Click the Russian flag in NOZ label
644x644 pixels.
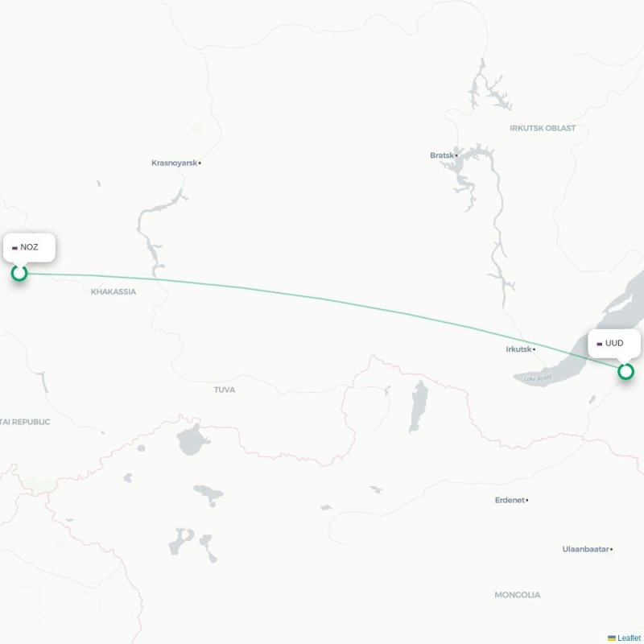pos(14,248)
